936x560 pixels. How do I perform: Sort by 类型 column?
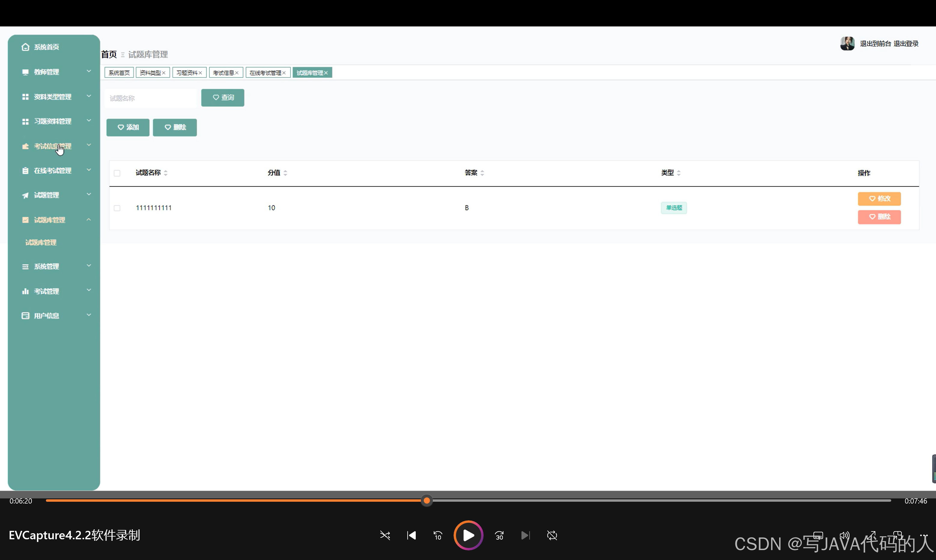[x=679, y=173]
